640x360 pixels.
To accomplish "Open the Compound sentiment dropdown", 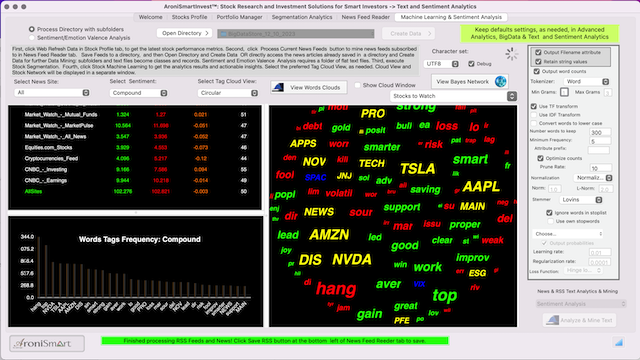I will [139, 93].
